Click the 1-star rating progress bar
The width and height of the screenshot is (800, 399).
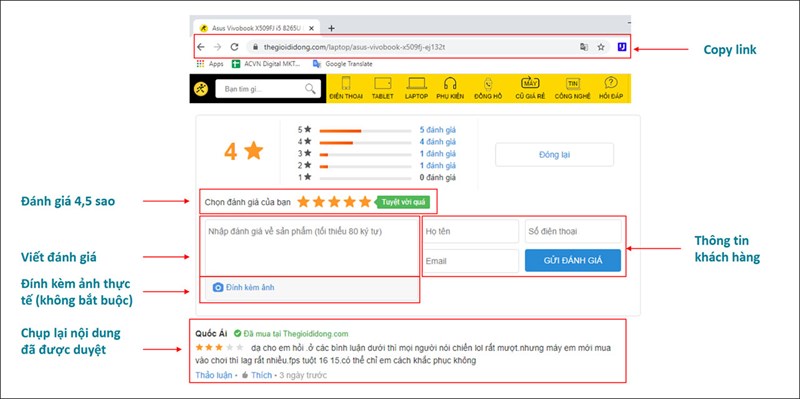pyautogui.click(x=365, y=178)
